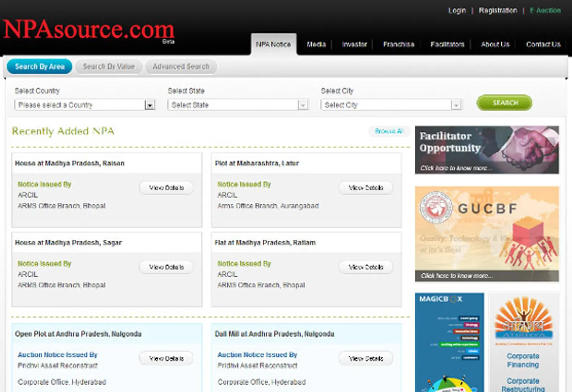
Task: Open the Corporate Financing link
Action: click(x=523, y=360)
